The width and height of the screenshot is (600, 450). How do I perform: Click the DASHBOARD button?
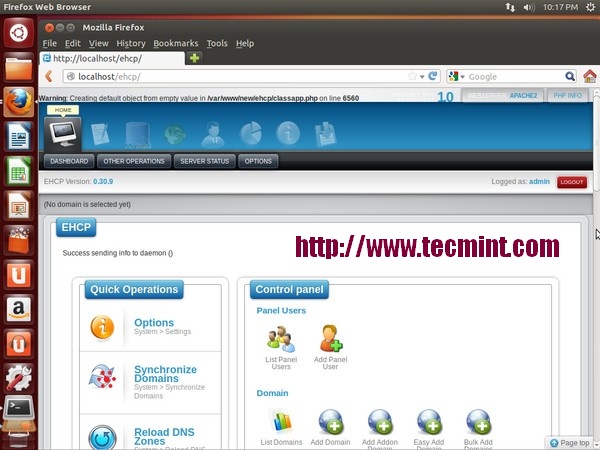pyautogui.click(x=69, y=161)
